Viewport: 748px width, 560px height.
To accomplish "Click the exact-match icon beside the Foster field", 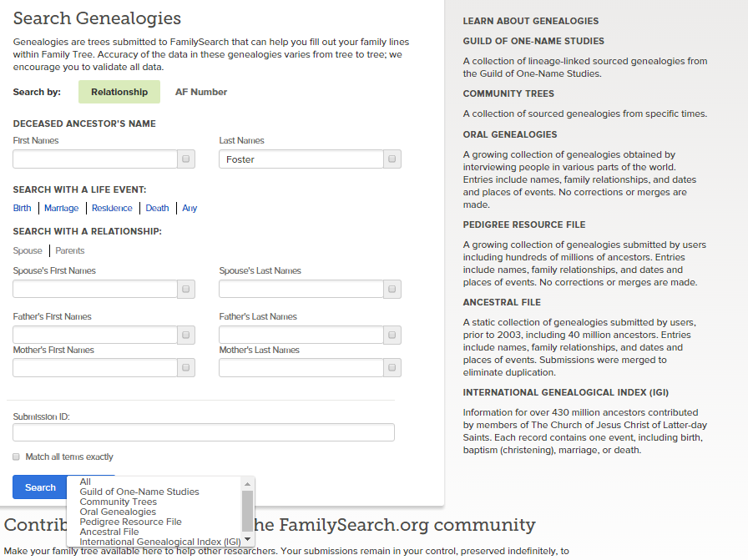I will (x=392, y=159).
